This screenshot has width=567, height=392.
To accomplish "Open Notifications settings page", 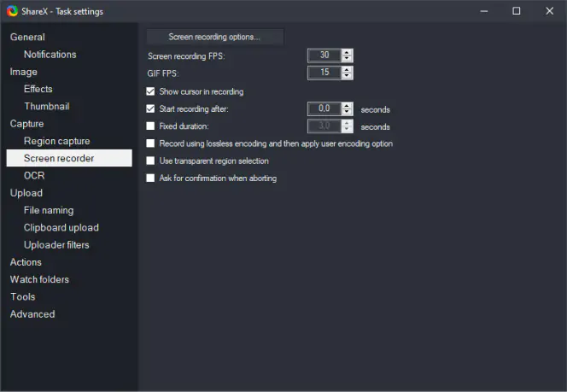I will (50, 55).
